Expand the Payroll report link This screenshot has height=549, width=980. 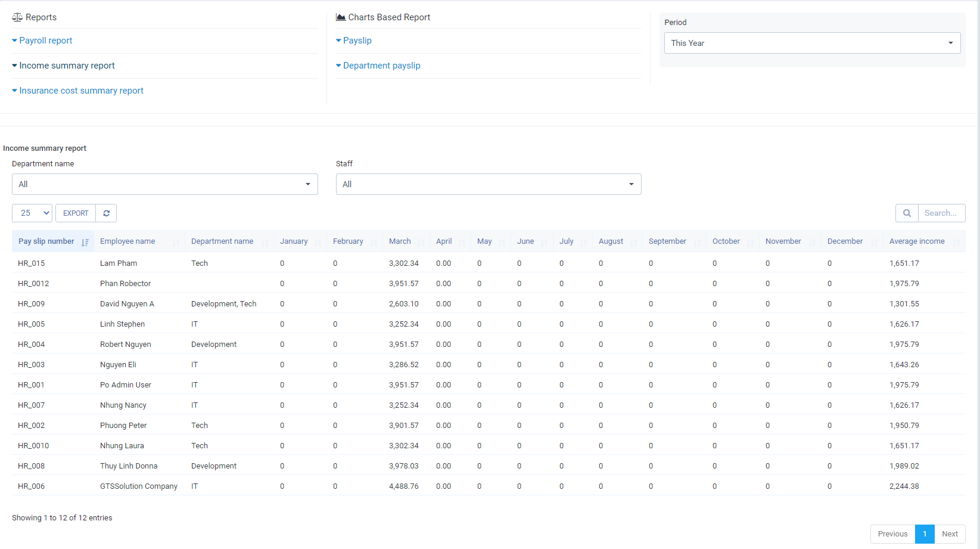(x=42, y=41)
